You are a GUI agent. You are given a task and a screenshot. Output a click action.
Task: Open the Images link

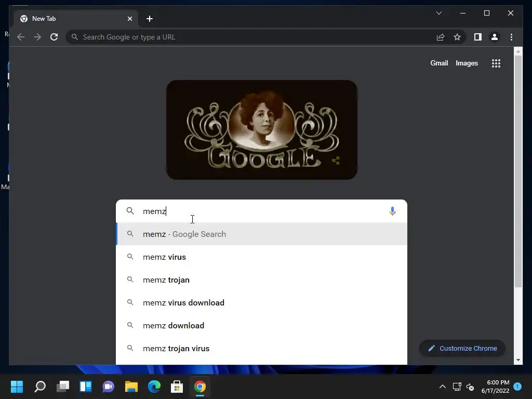tap(467, 63)
